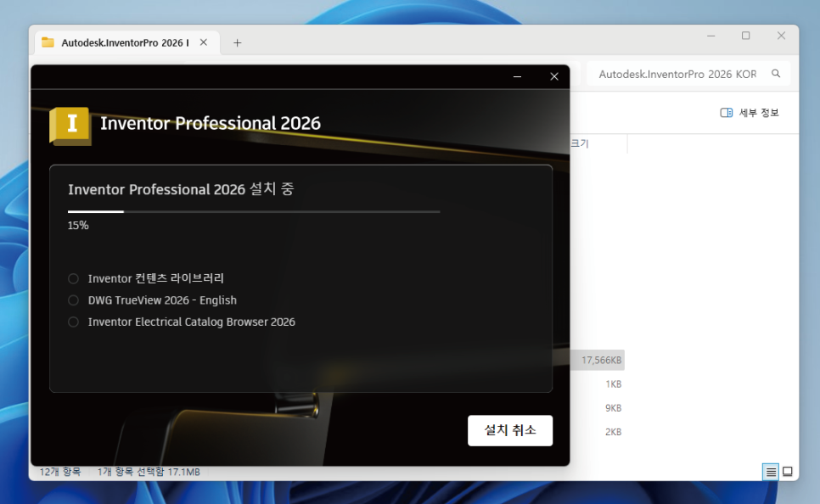820x504 pixels.
Task: Minimize the File Explorer window
Action: pos(711,36)
